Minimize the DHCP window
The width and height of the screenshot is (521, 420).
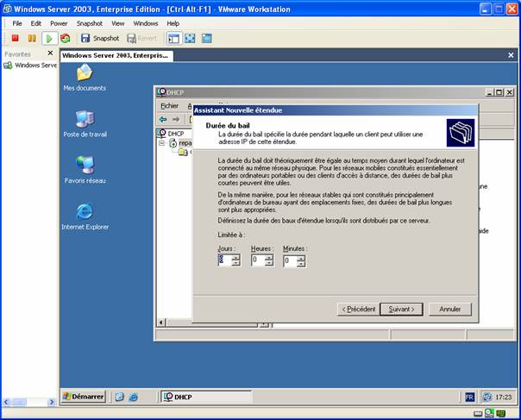[489, 92]
